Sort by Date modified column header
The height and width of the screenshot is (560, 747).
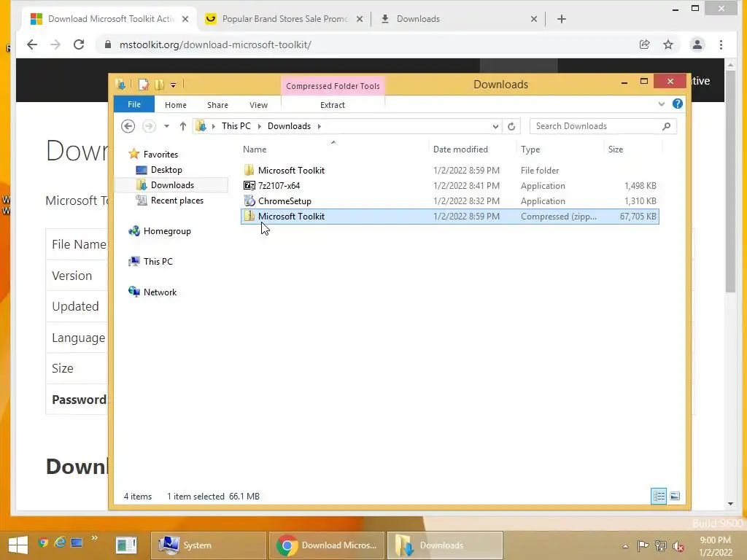(x=472, y=149)
